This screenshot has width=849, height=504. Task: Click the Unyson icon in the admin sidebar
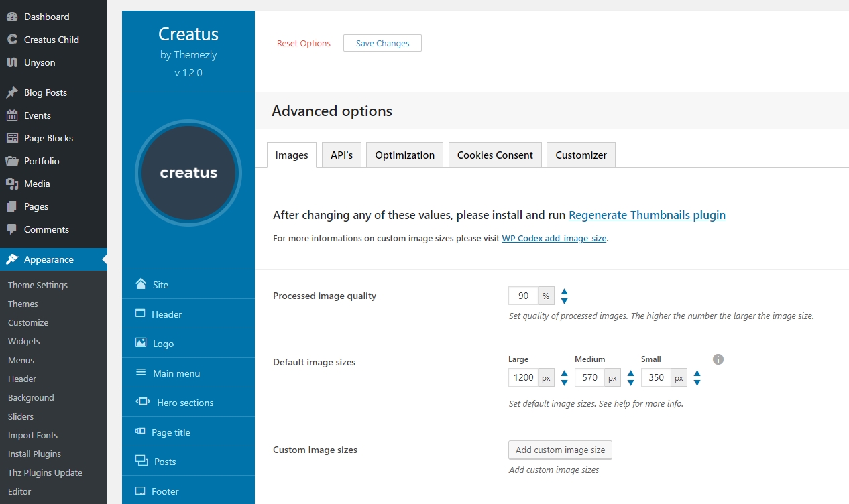pos(12,62)
